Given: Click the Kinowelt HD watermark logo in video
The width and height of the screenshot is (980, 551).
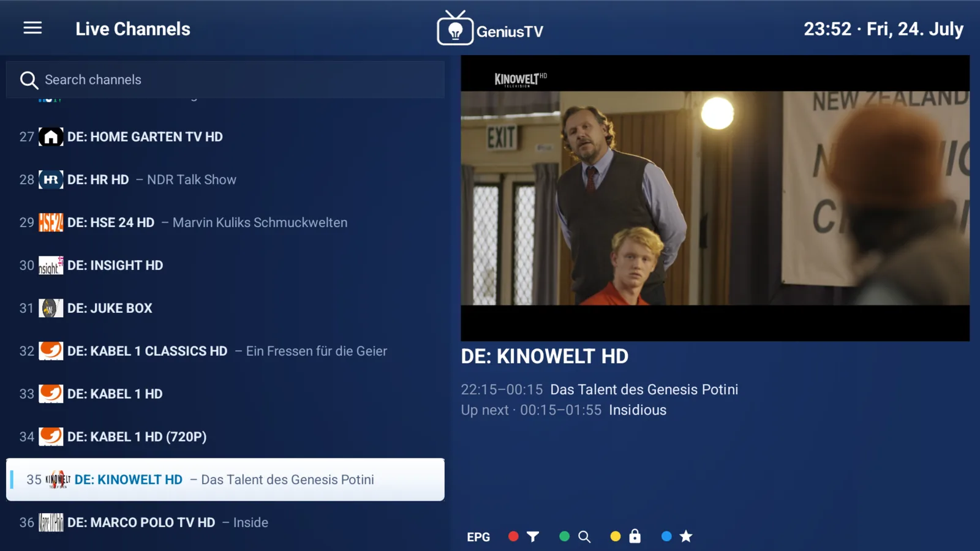Looking at the screenshot, I should point(521,80).
